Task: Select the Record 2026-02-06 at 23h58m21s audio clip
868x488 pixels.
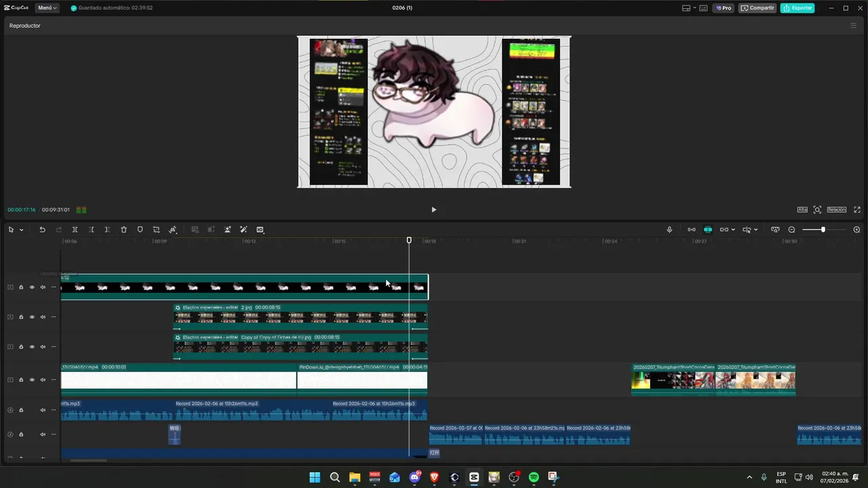Action: click(x=524, y=434)
